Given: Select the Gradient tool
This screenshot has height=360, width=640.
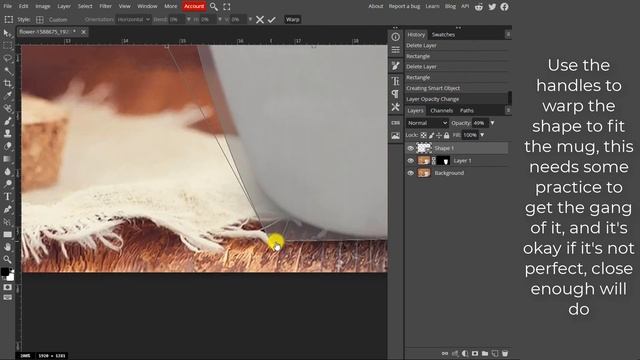Looking at the screenshot, I should coord(7,159).
